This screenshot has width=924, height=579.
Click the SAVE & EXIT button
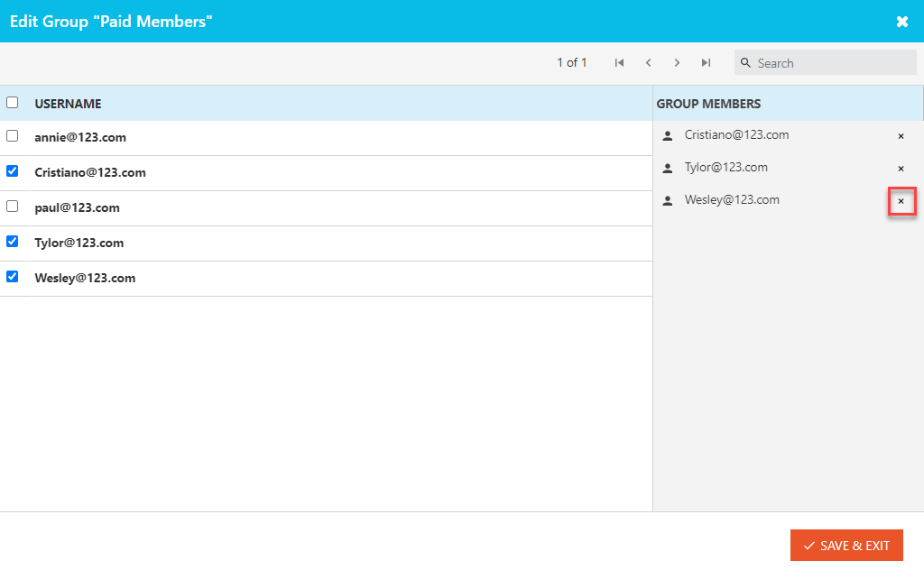pos(846,546)
